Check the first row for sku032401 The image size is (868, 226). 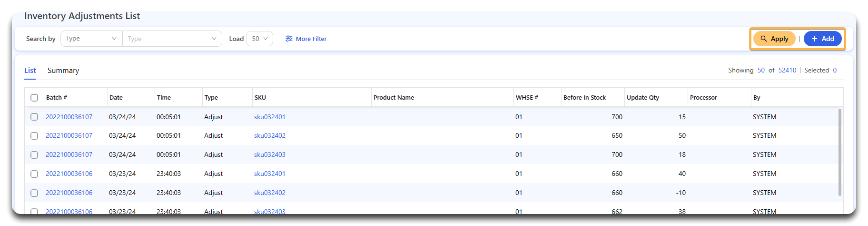(x=34, y=117)
